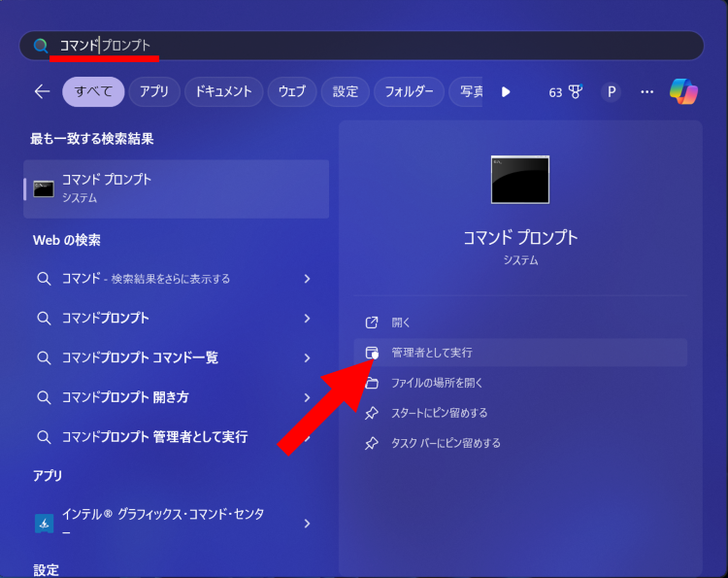Select スタートにピン留めする option
Viewport: 728px width, 578px height.
[x=439, y=413]
